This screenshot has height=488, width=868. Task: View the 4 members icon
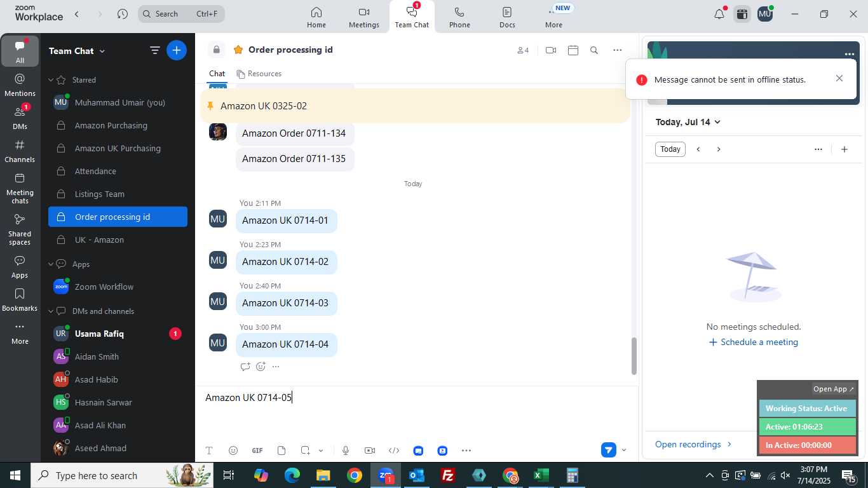point(523,50)
